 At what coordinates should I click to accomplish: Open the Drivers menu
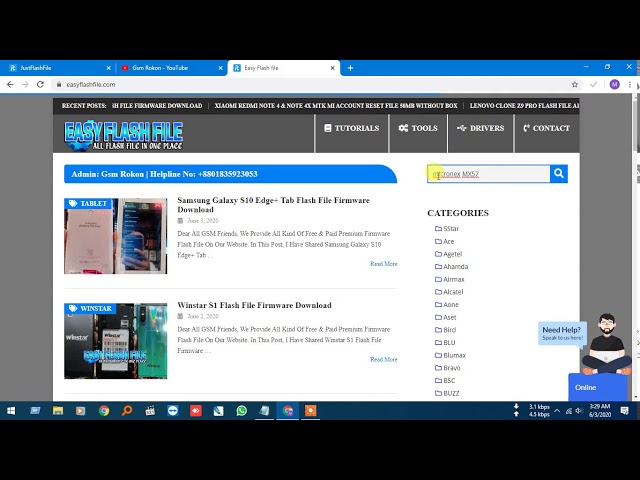pyautogui.click(x=480, y=128)
